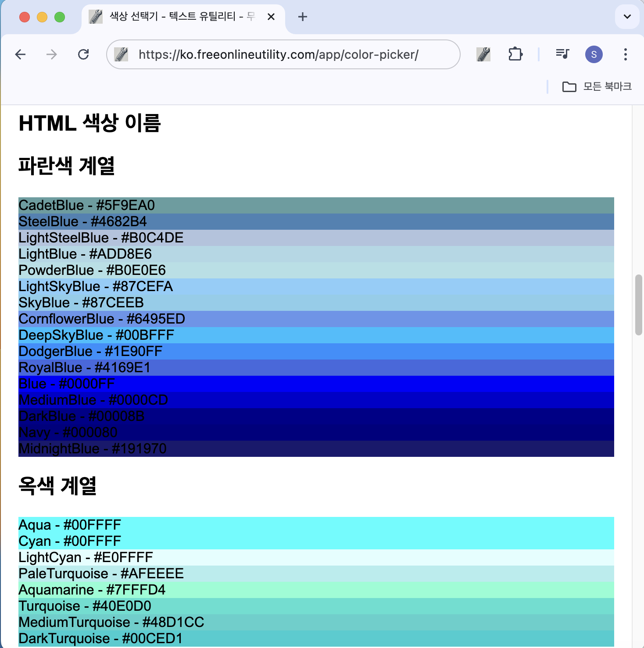
Task: Open the wrench utility extension icon
Action: pyautogui.click(x=483, y=54)
